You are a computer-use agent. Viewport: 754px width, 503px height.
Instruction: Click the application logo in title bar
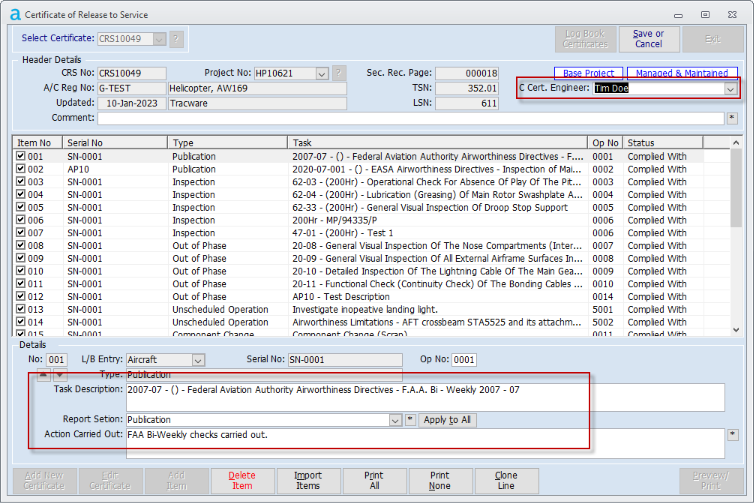point(15,15)
